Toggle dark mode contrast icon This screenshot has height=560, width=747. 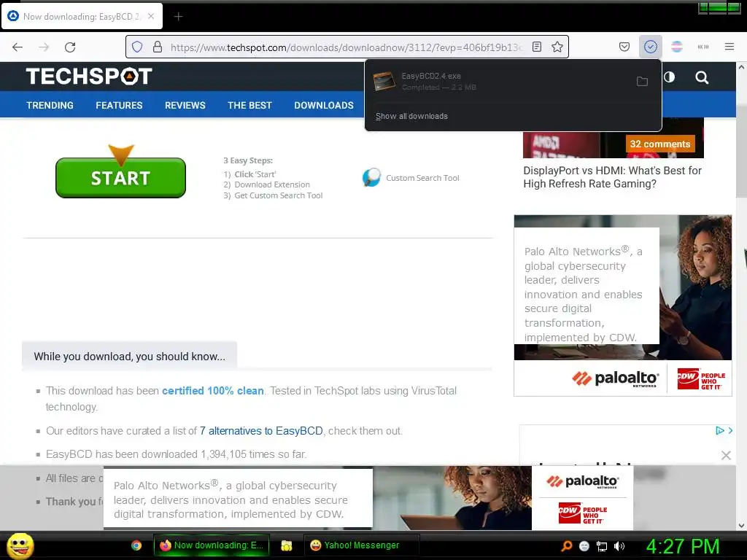(x=670, y=77)
